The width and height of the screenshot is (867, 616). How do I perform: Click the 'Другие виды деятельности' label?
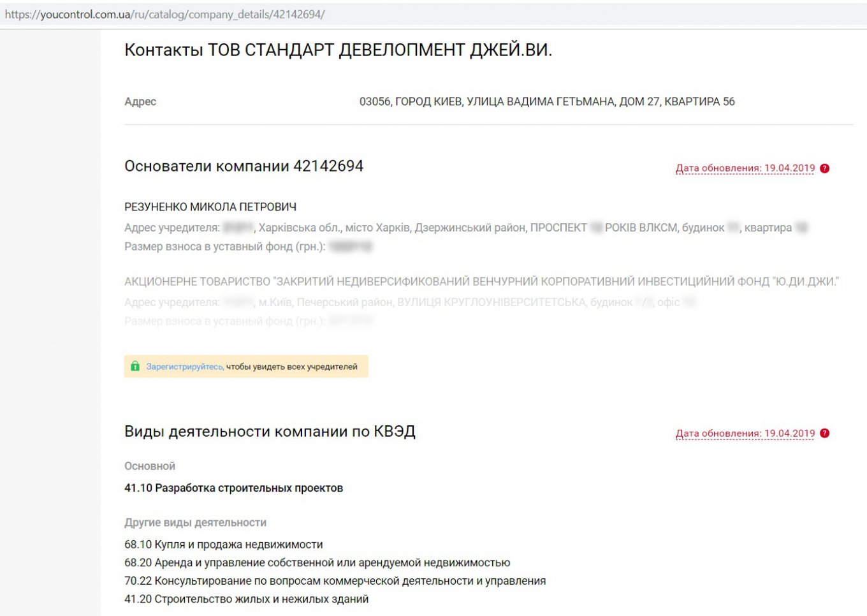click(x=195, y=522)
